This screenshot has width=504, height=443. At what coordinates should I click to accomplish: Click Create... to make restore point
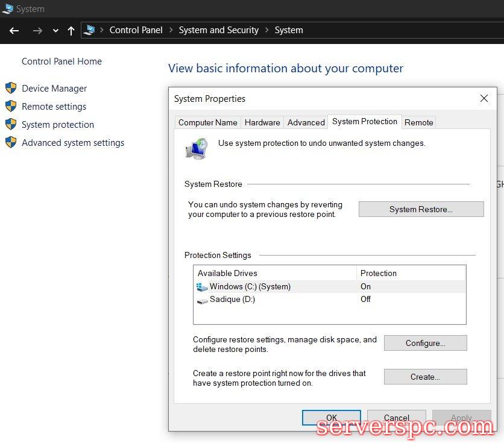coord(425,377)
